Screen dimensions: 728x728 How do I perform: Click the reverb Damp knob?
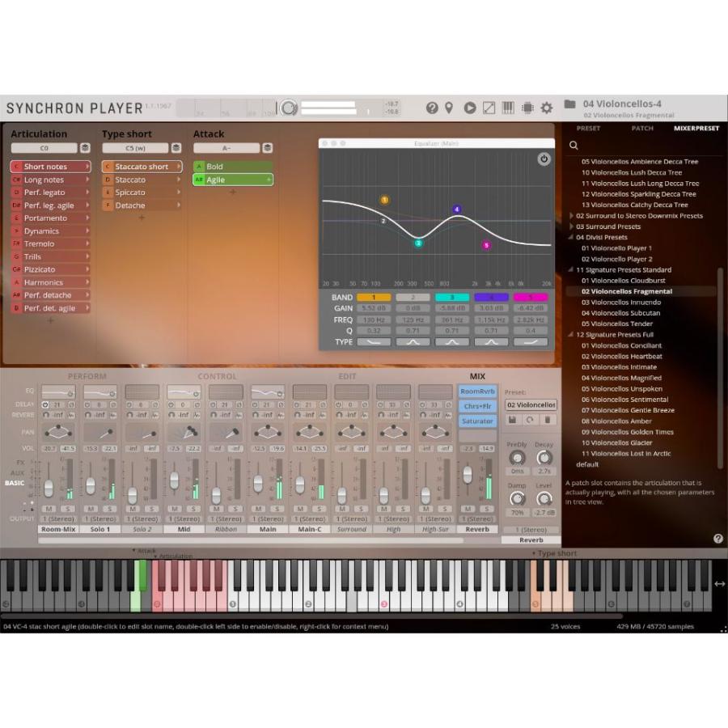click(517, 499)
